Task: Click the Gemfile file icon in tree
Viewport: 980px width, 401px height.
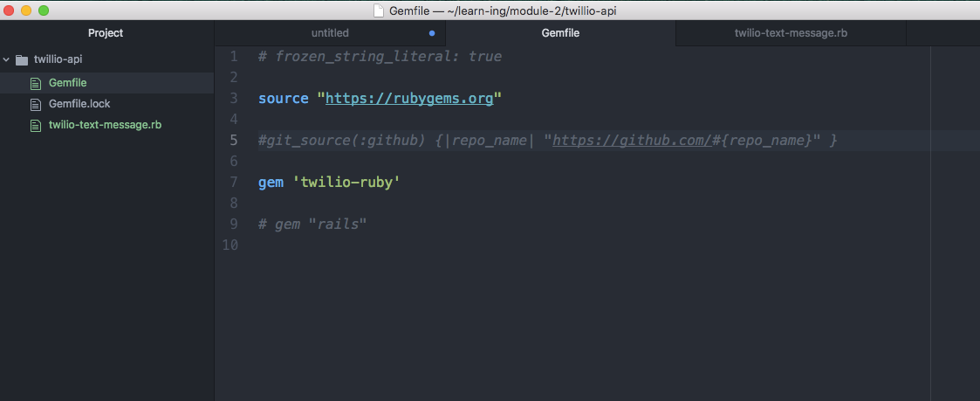Action: click(36, 83)
